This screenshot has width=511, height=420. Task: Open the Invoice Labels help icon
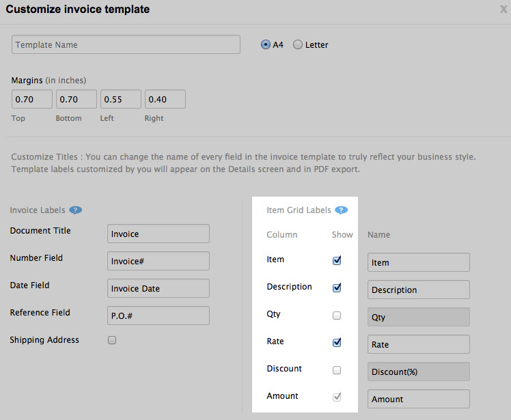pyautogui.click(x=76, y=210)
